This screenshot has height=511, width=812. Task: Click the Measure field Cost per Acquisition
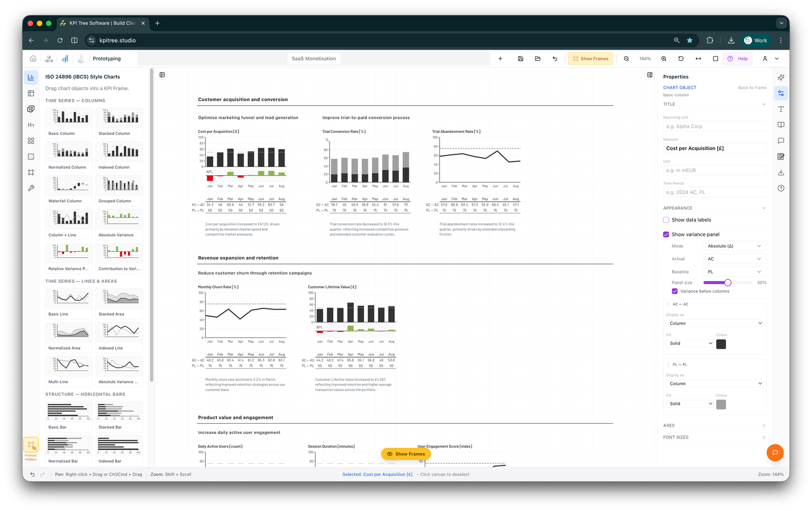(x=715, y=148)
